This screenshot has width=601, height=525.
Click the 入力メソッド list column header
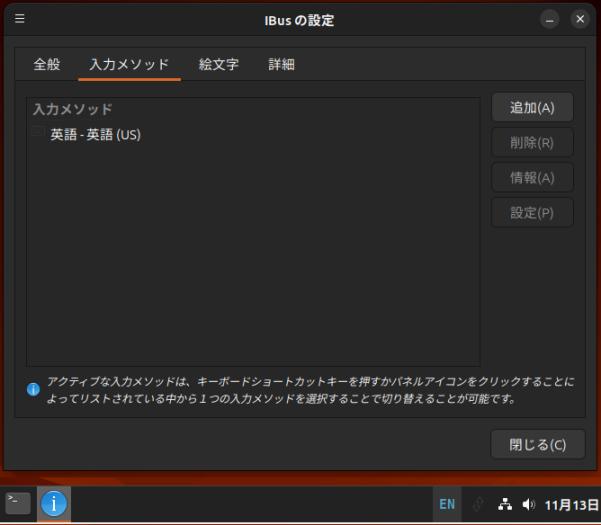click(x=253, y=109)
